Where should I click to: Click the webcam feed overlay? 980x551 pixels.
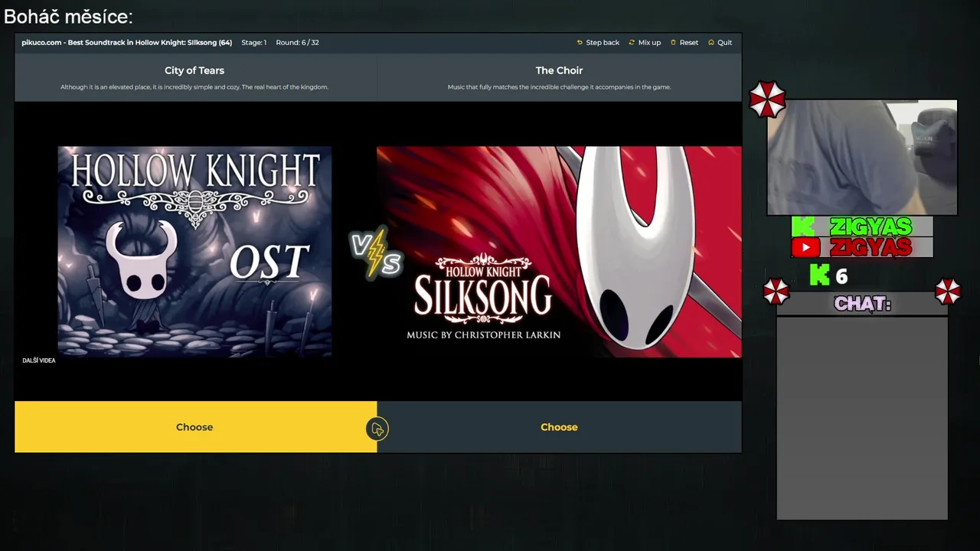[x=862, y=158]
